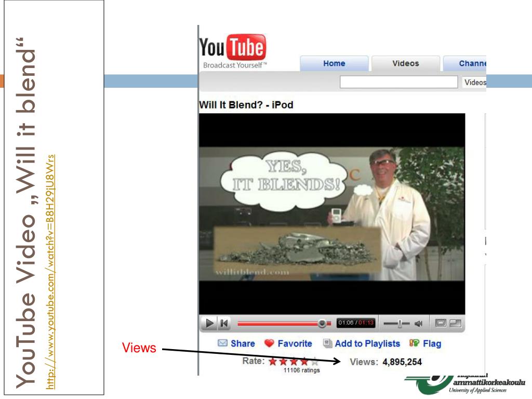Click the play button in the video player
The image size is (532, 399).
point(209,323)
